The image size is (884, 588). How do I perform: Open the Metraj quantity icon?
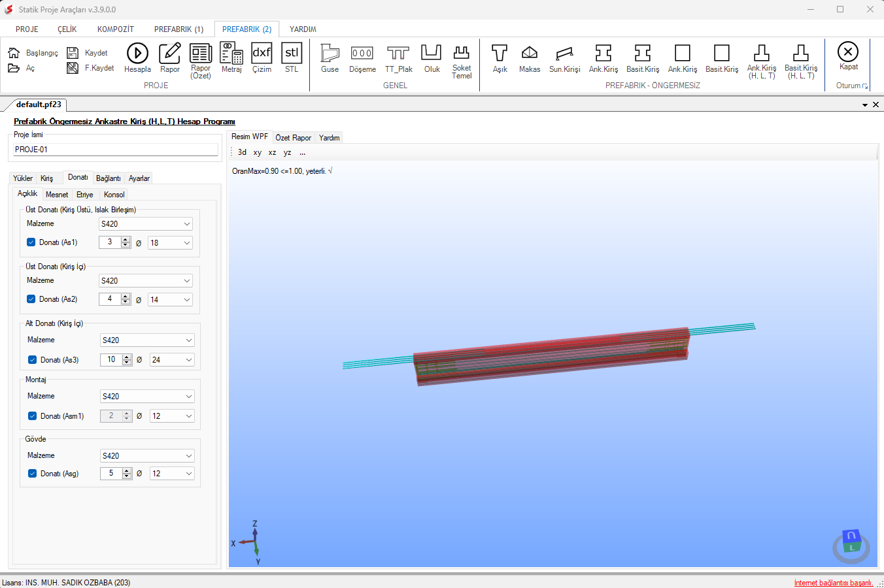(231, 57)
